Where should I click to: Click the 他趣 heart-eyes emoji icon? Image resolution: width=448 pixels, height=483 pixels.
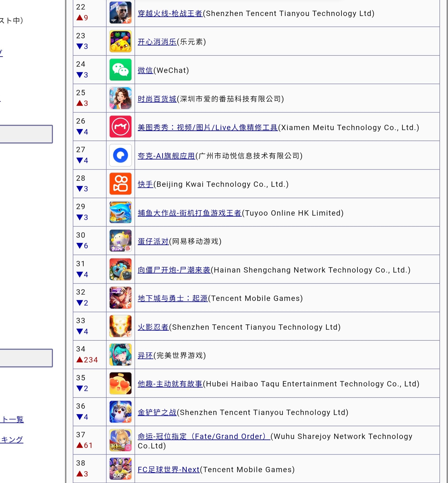[x=120, y=383]
